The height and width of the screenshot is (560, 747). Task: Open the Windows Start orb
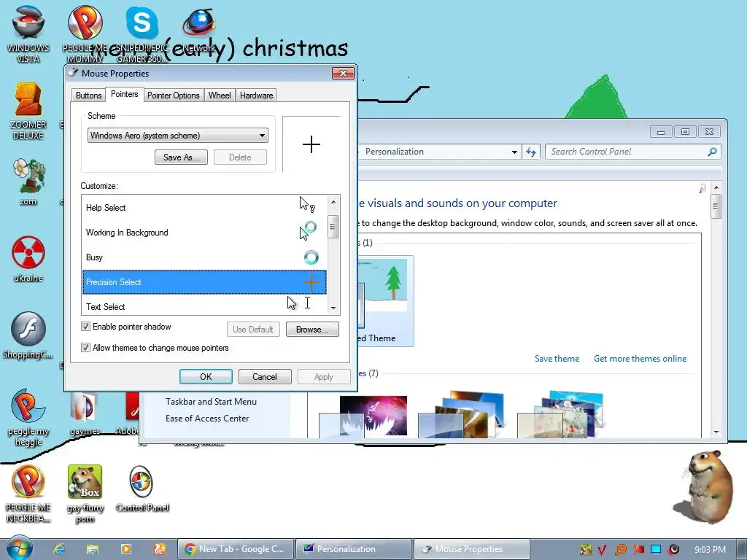(x=19, y=548)
